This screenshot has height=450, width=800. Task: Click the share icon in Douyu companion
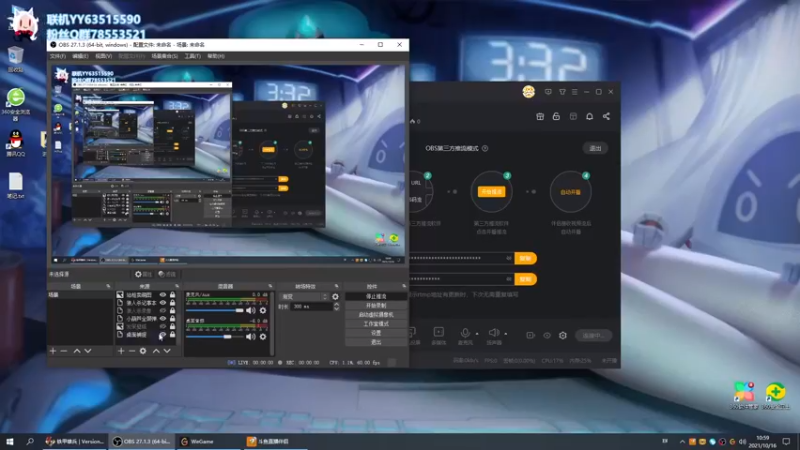point(606,116)
